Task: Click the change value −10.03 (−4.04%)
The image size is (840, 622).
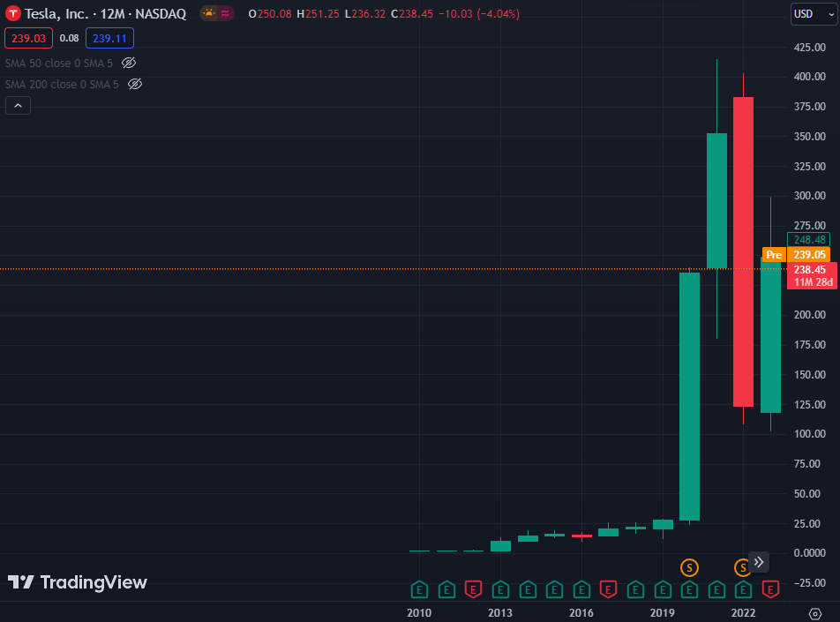Action: [x=479, y=14]
